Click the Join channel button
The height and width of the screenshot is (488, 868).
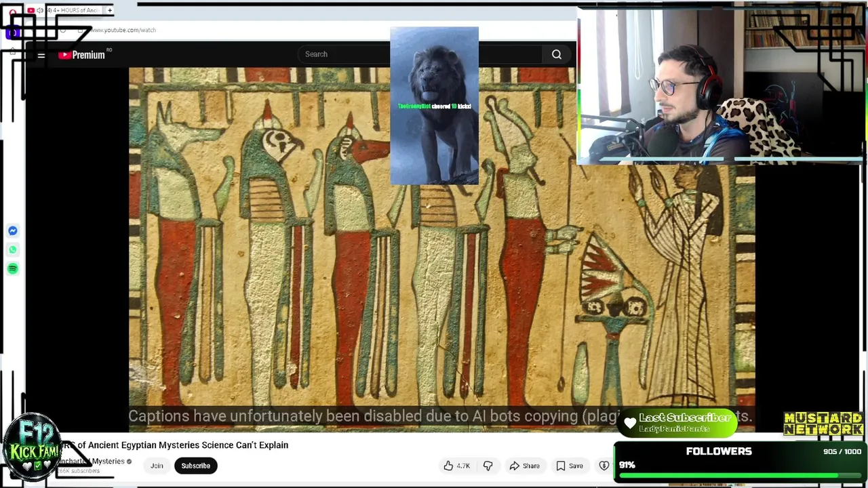(x=157, y=466)
